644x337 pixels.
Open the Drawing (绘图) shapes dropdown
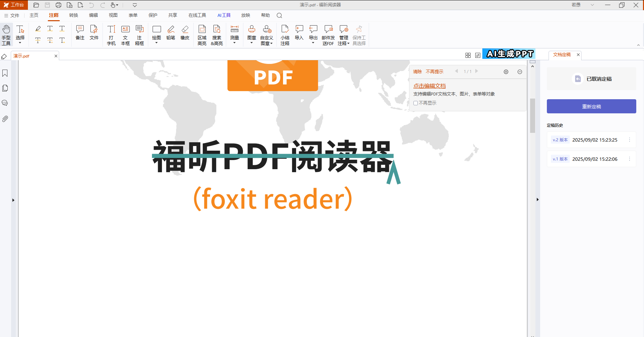point(157,35)
